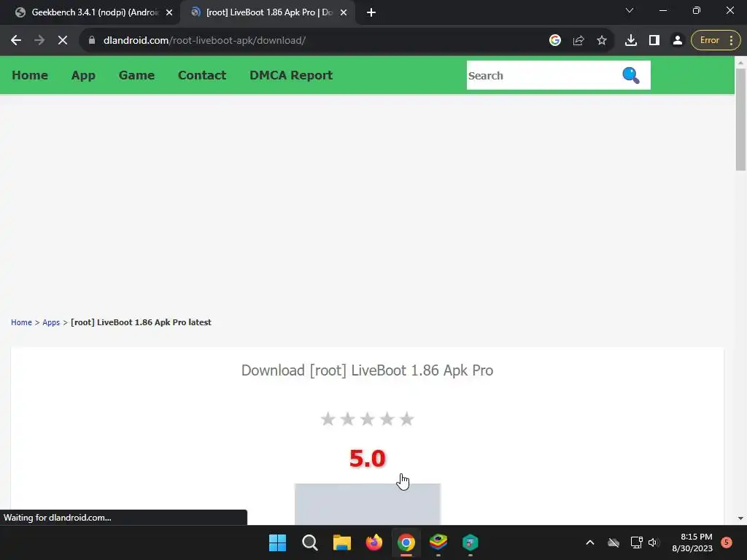Click the 5.0 rating score

(x=368, y=459)
